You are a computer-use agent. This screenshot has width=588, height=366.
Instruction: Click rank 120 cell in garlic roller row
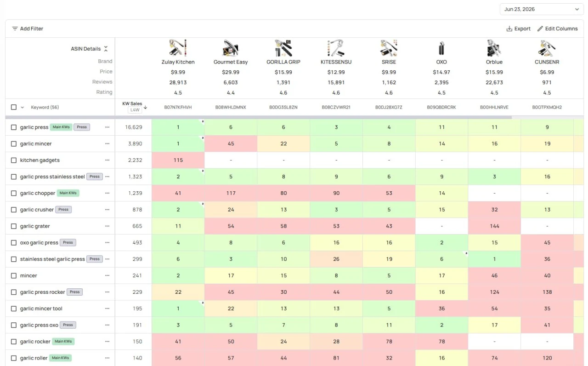[x=547, y=358]
